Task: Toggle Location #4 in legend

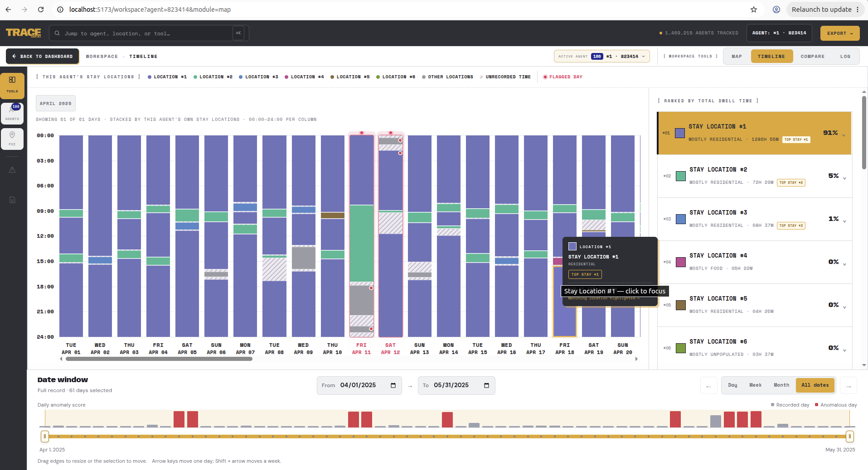Action: click(x=304, y=77)
